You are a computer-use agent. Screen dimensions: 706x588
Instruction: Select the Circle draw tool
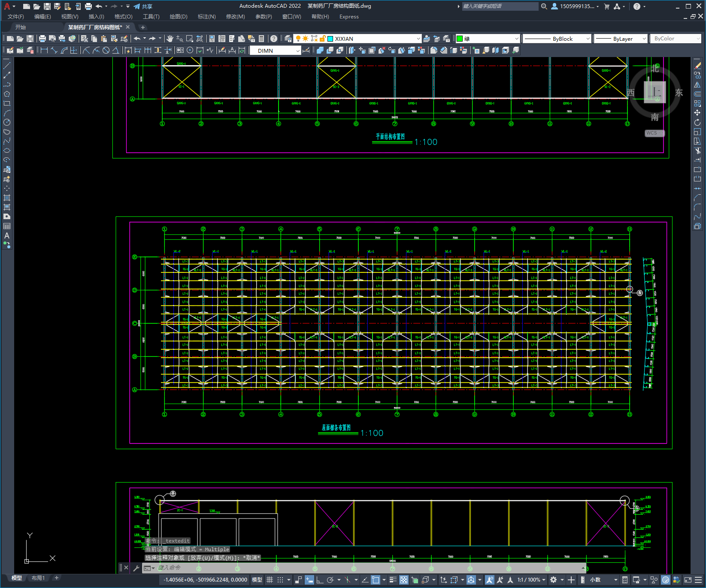click(x=7, y=123)
